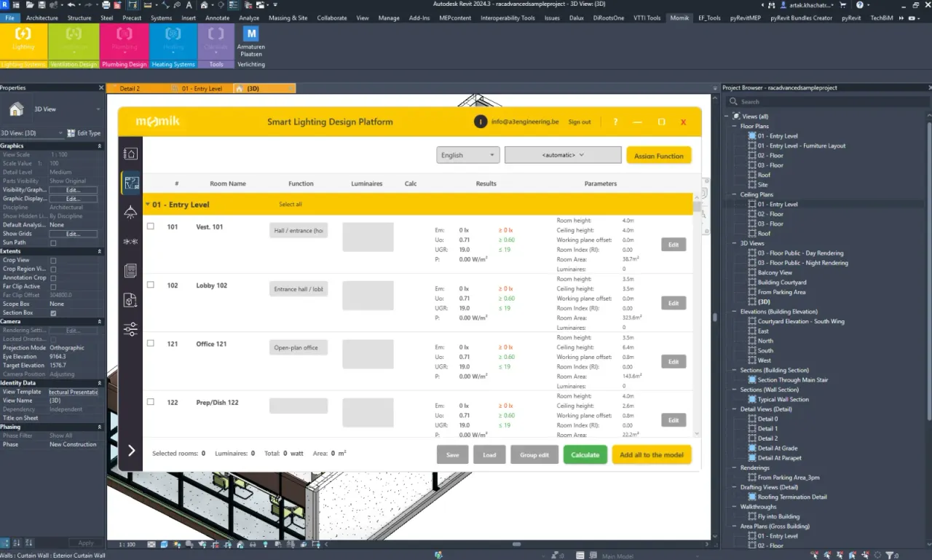The image size is (932, 560).
Task: Open the Architecture ribbon tab
Action: point(42,18)
